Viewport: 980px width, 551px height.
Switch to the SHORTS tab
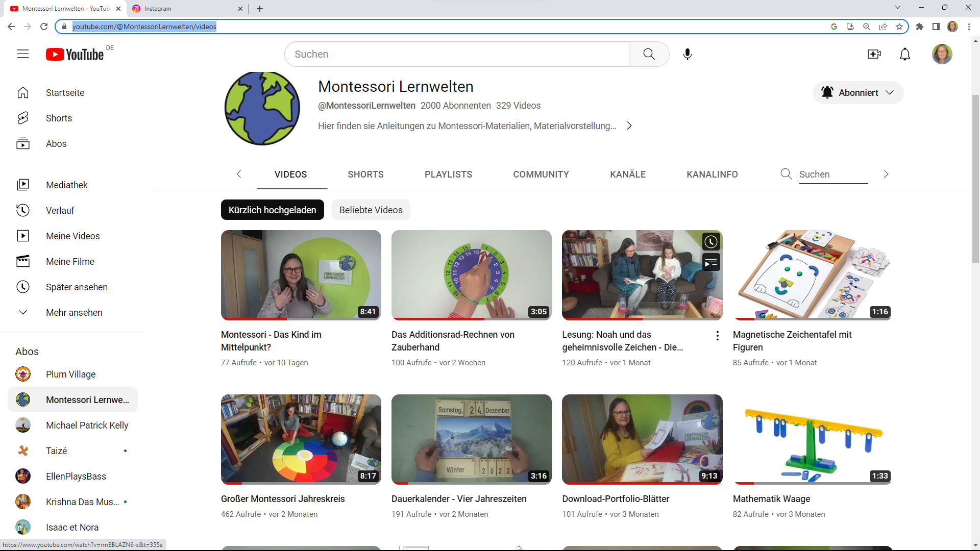click(365, 174)
